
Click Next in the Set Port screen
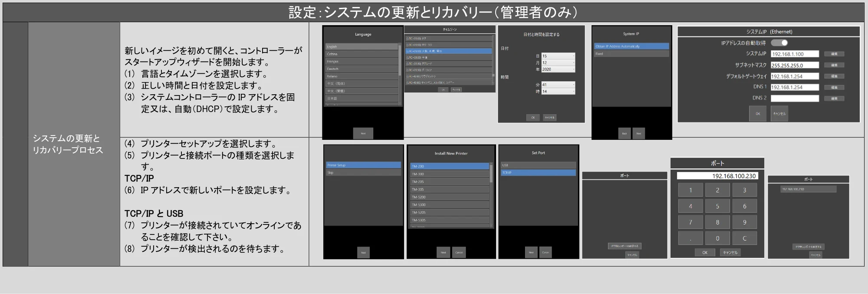pyautogui.click(x=531, y=252)
